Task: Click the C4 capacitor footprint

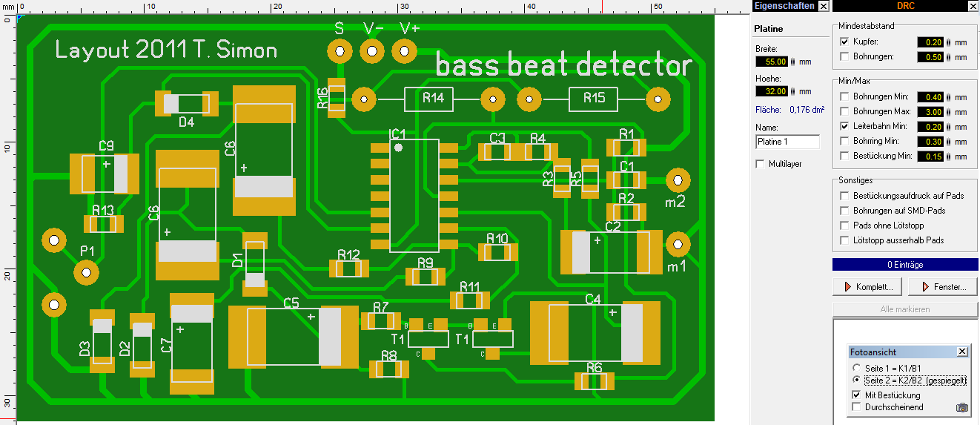Action: tap(595, 333)
